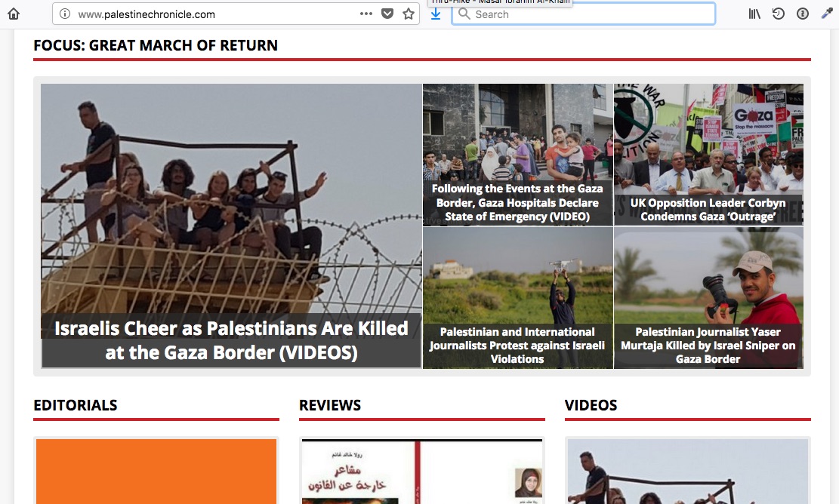Bookmark this page with the star icon
839x504 pixels.
point(409,14)
